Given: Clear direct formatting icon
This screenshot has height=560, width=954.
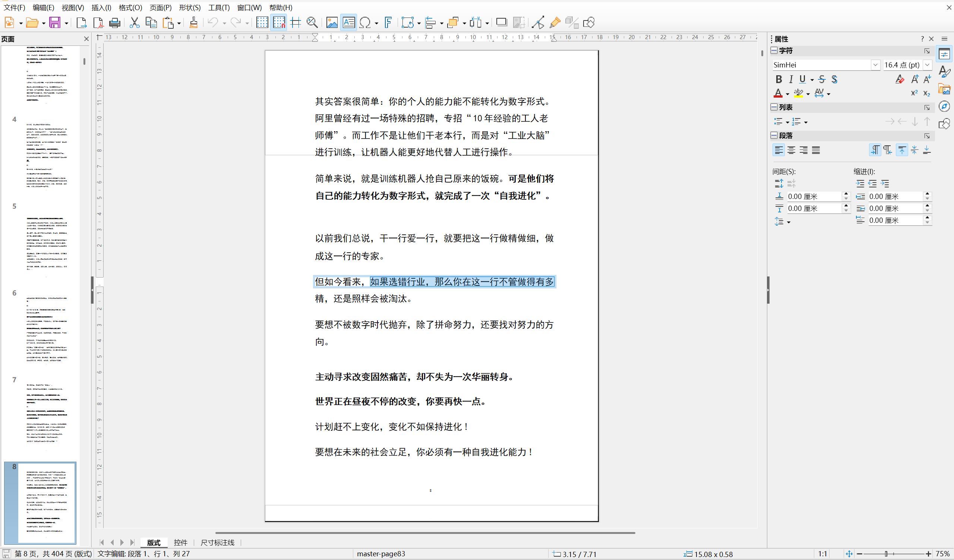Looking at the screenshot, I should (x=900, y=79).
